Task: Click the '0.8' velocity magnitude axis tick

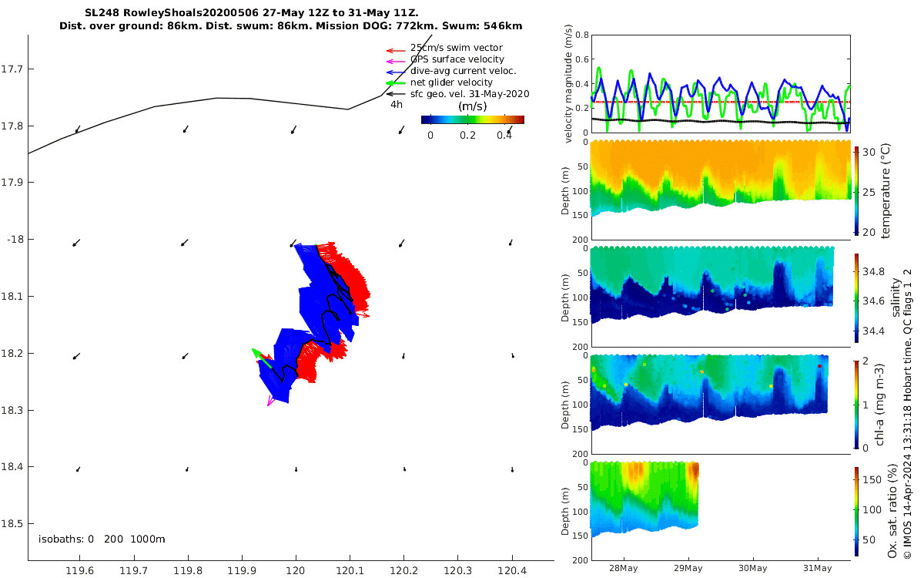Action: [x=581, y=35]
